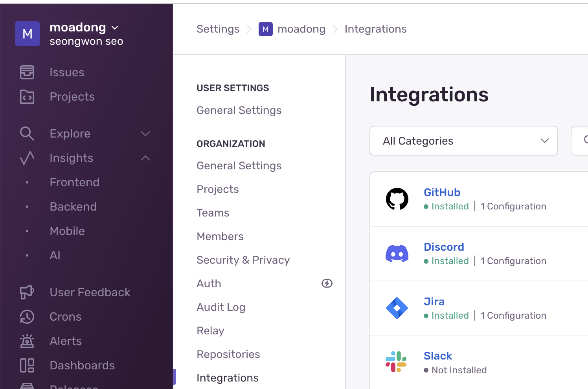Select Integrations in settings navigation

pyautogui.click(x=228, y=378)
